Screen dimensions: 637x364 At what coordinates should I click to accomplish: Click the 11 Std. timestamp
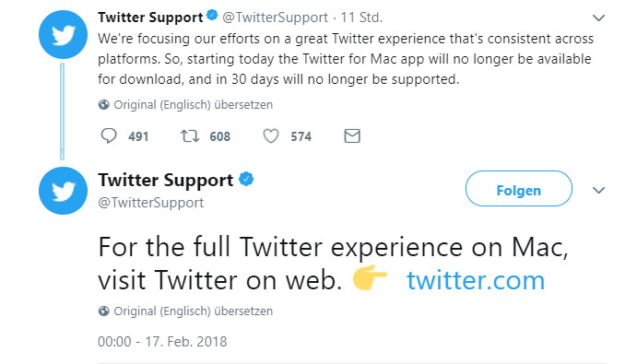tap(361, 18)
